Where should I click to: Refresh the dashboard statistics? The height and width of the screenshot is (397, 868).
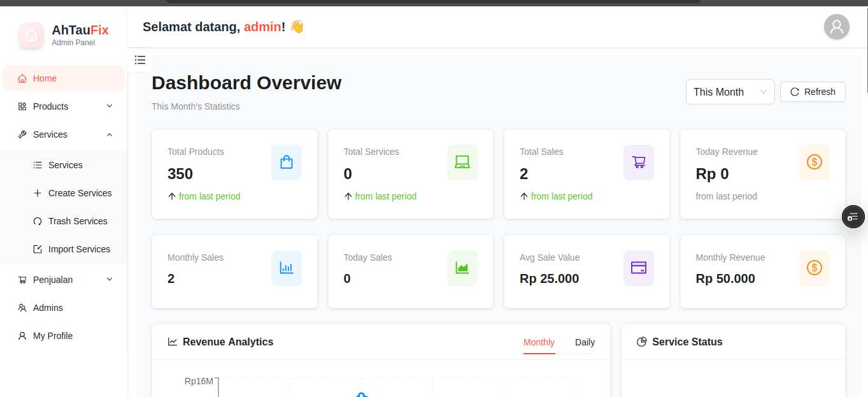click(x=813, y=92)
